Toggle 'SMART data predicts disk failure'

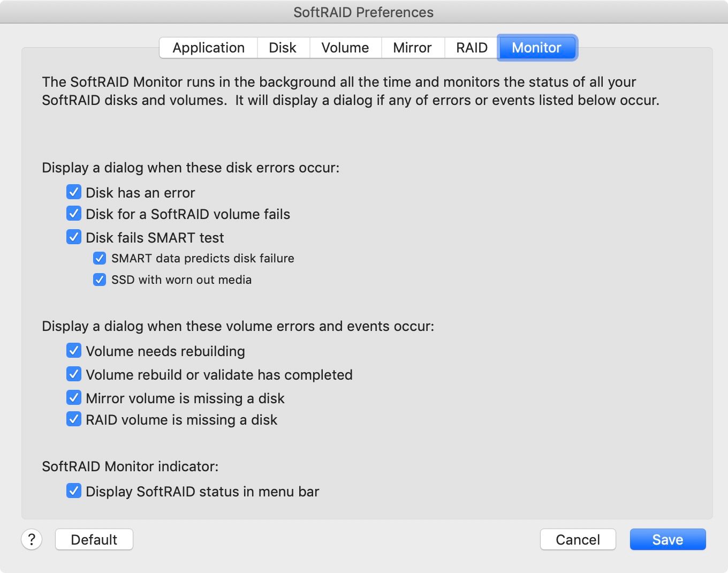100,258
